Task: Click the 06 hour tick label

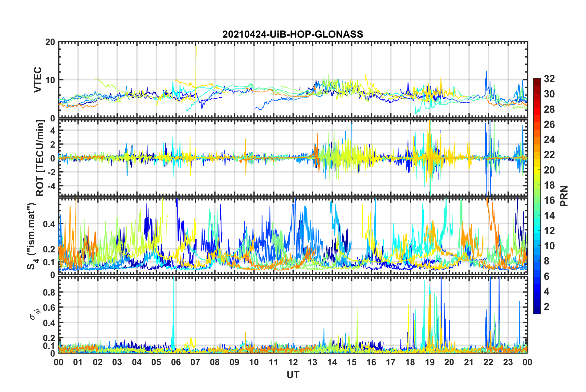Action: click(176, 362)
